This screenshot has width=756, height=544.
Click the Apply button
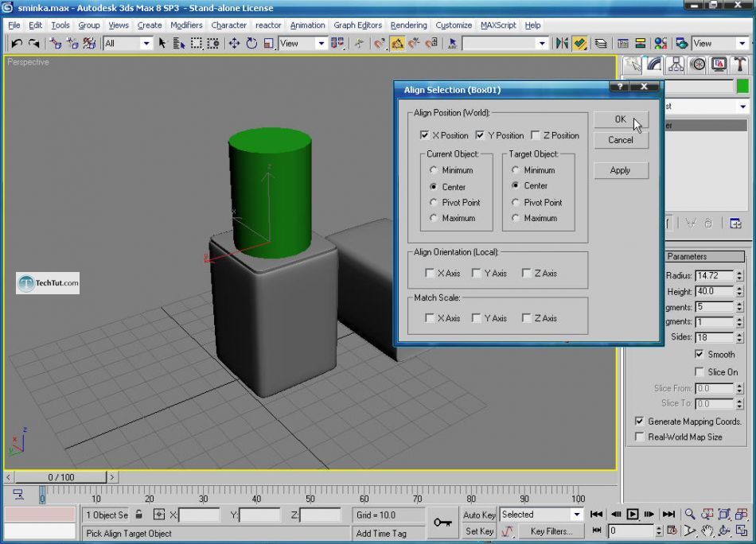click(x=621, y=170)
